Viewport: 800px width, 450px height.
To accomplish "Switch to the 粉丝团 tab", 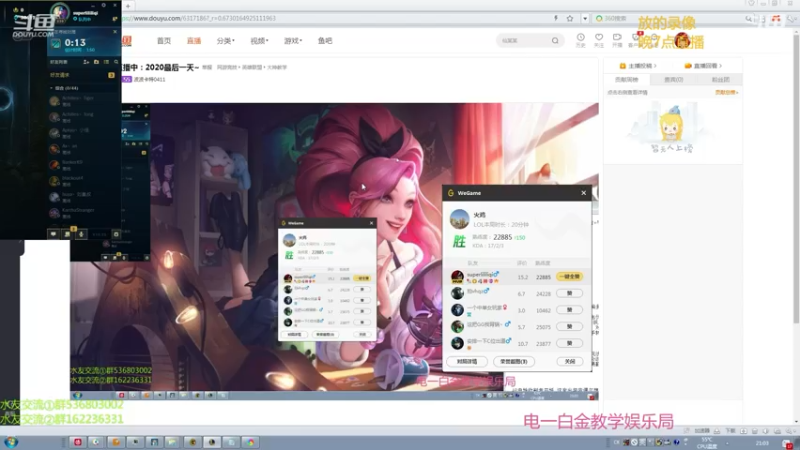I will (x=720, y=80).
